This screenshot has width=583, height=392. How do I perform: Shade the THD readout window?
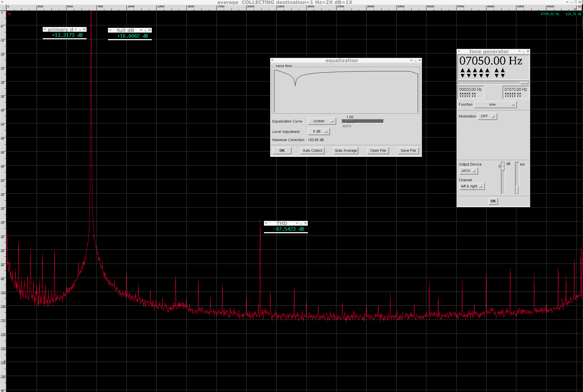point(297,223)
